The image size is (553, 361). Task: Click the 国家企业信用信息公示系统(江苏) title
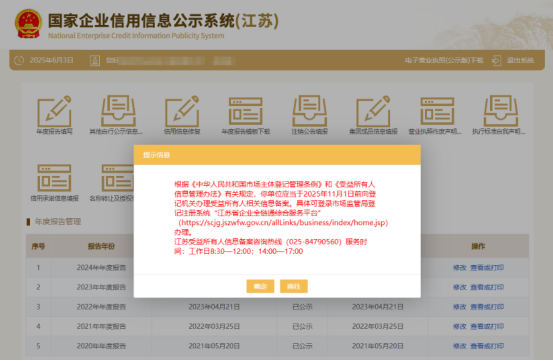pyautogui.click(x=163, y=20)
